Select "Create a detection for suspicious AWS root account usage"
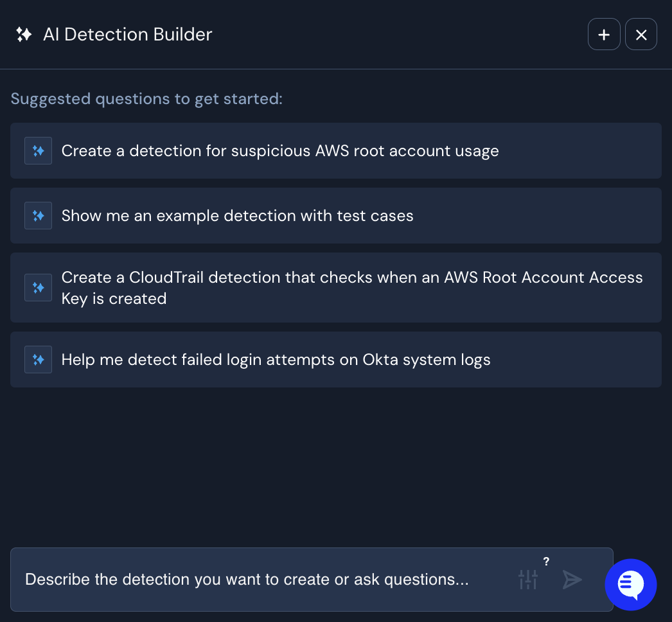Viewport: 672px width, 622px height. tap(280, 151)
